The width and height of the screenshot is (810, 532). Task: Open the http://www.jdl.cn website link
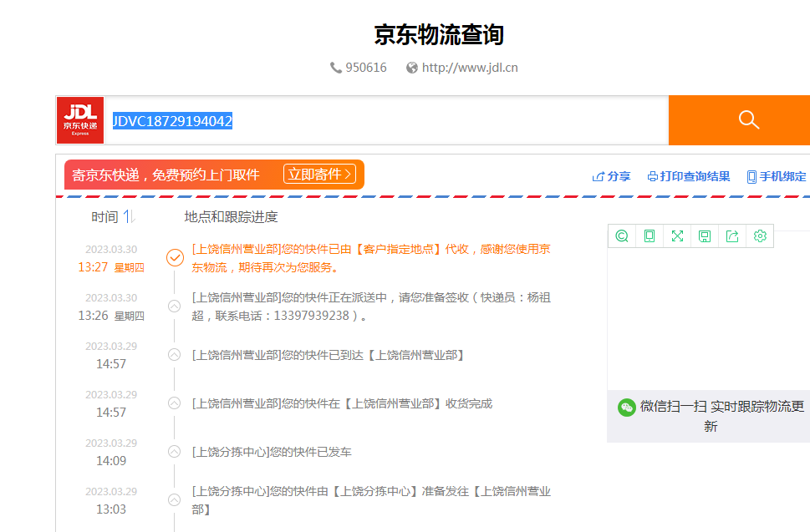tap(470, 68)
